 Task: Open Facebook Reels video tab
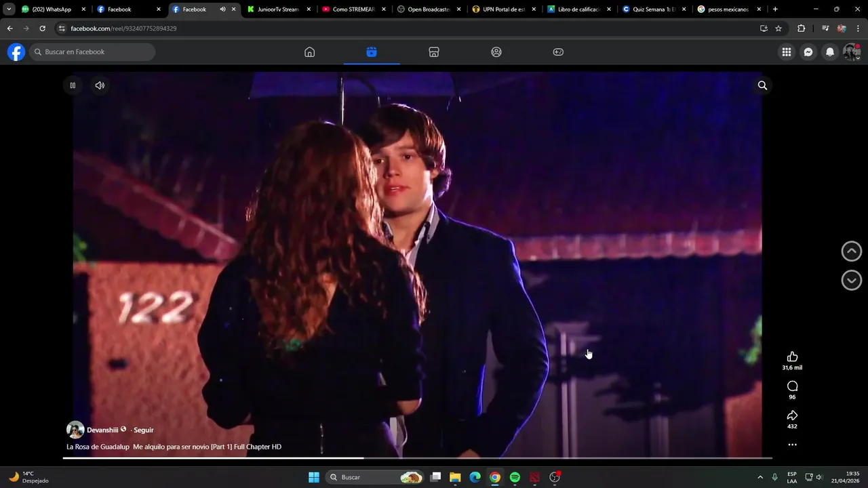[372, 52]
